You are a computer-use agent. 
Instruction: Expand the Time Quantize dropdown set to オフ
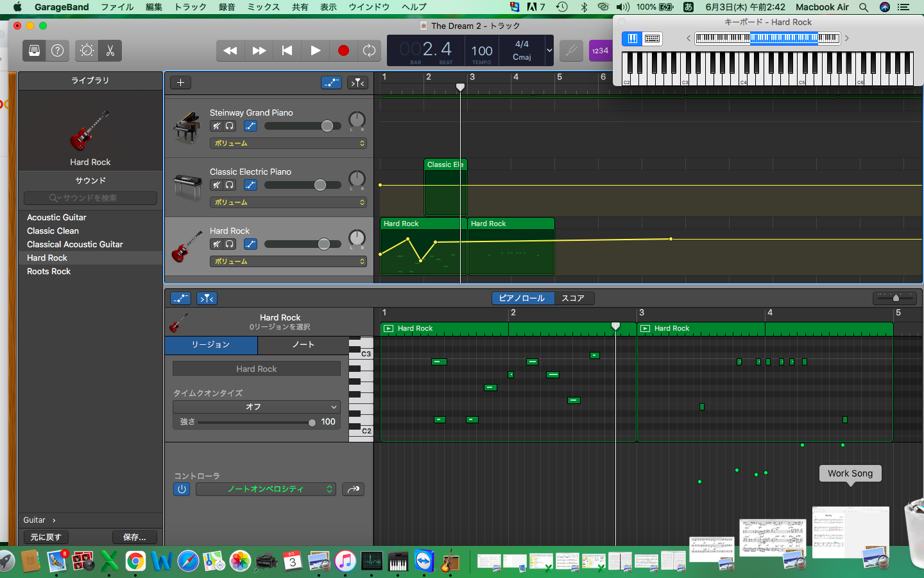click(x=256, y=407)
